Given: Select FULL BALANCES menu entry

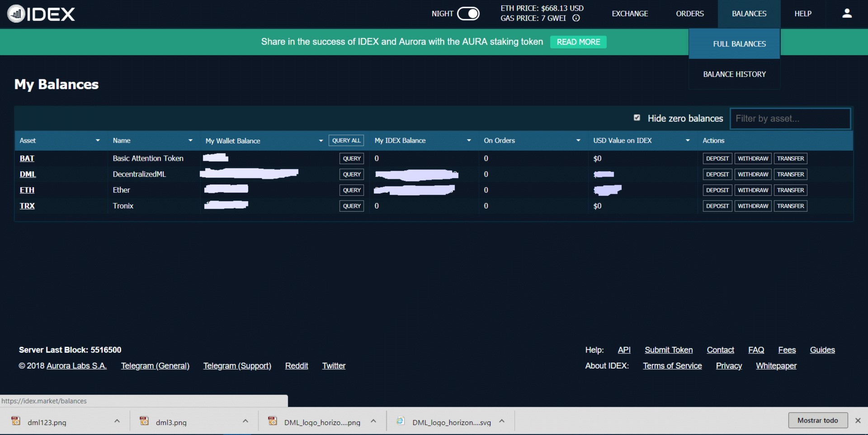Looking at the screenshot, I should coord(735,44).
